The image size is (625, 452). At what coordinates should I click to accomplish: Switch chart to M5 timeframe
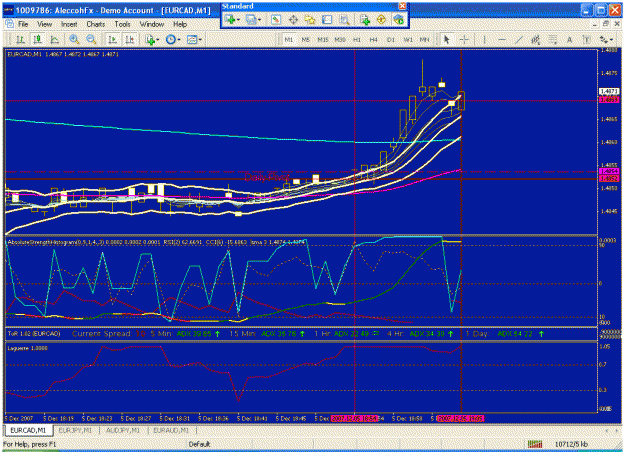[306, 39]
